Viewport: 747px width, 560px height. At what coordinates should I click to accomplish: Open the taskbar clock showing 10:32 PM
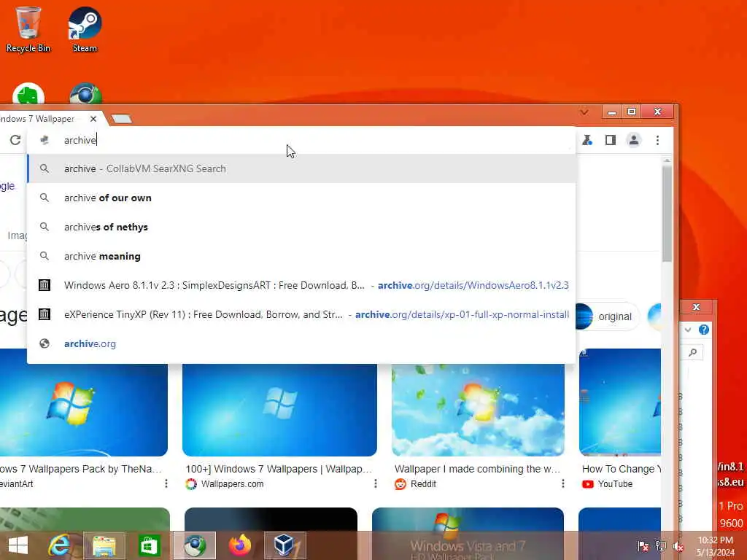715,546
